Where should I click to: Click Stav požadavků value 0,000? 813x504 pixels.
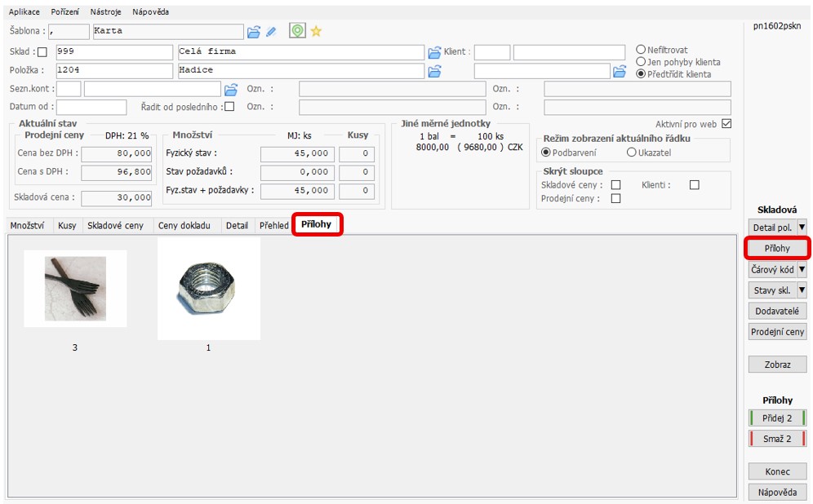(x=298, y=173)
